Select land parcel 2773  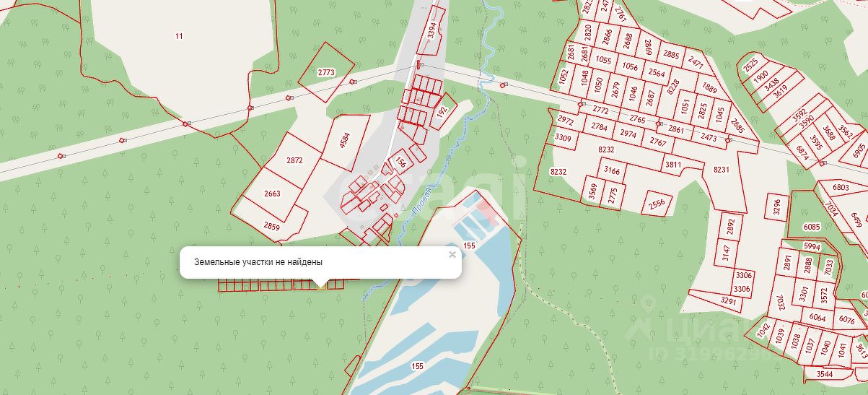click(x=326, y=71)
